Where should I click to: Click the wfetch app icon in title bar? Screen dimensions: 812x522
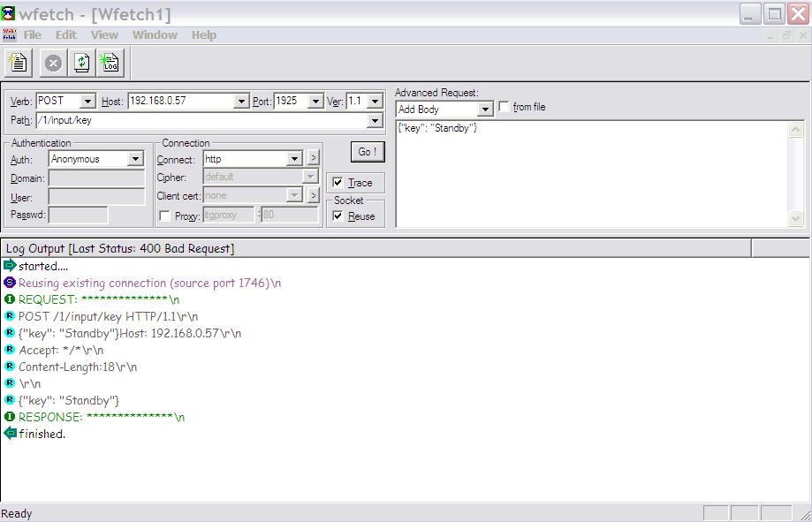(9, 13)
